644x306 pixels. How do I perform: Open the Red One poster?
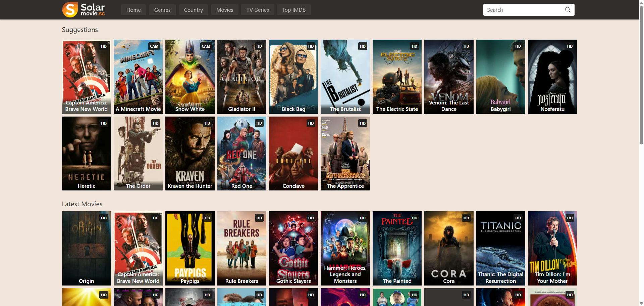click(242, 154)
